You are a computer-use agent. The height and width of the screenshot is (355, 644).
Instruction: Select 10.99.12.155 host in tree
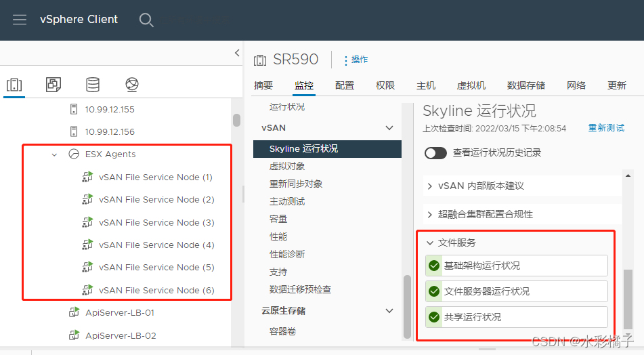(110, 109)
